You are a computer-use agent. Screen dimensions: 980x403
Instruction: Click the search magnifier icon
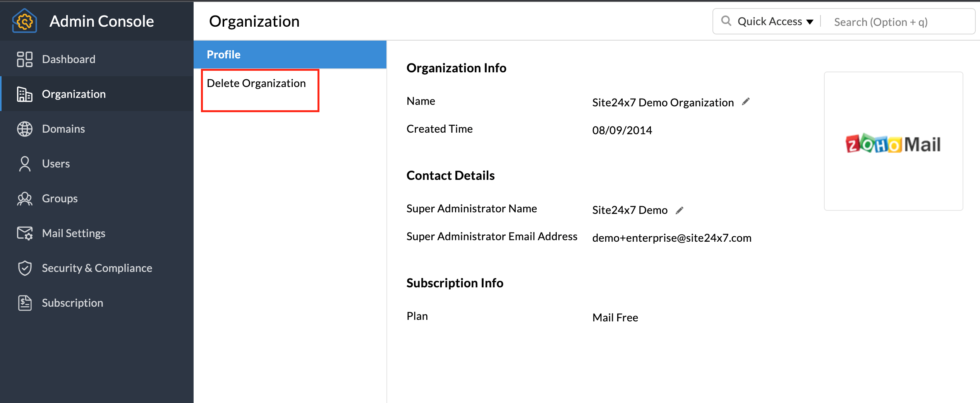click(x=726, y=21)
